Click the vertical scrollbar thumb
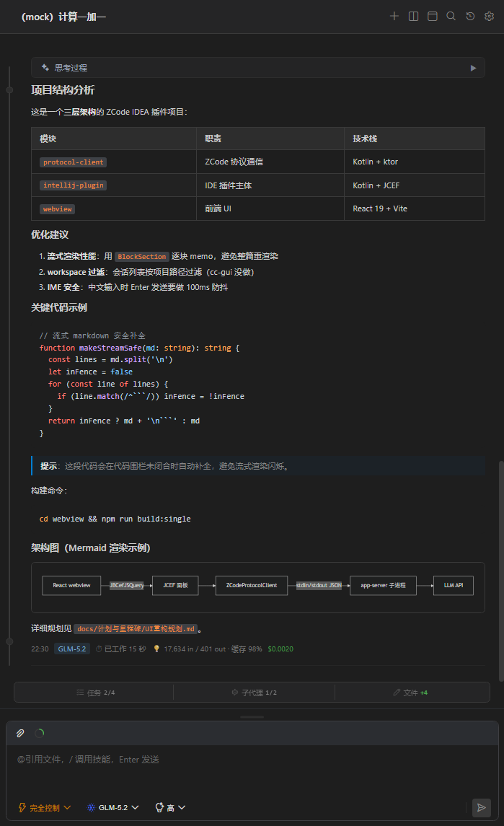 501,571
